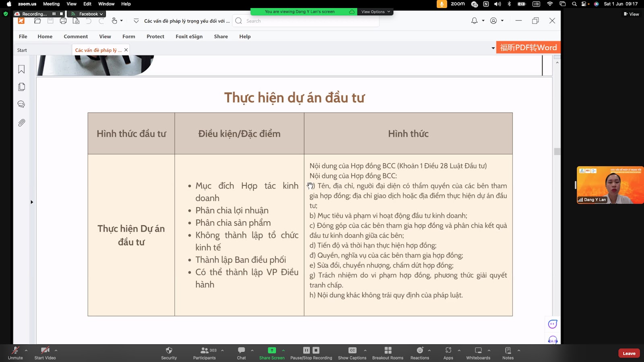Switch to the Comment ribbon tab
Screen dimensions: 644x362
click(x=76, y=36)
